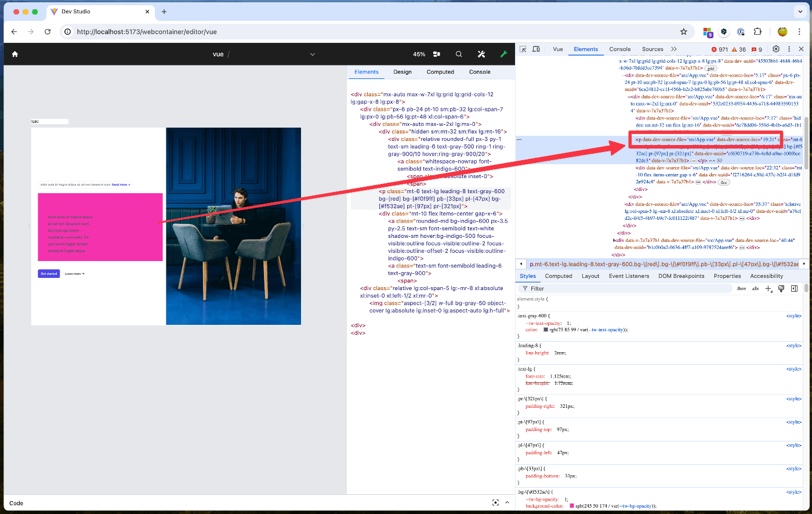
Task: Toggle element classes with the .cls button
Action: [755, 288]
